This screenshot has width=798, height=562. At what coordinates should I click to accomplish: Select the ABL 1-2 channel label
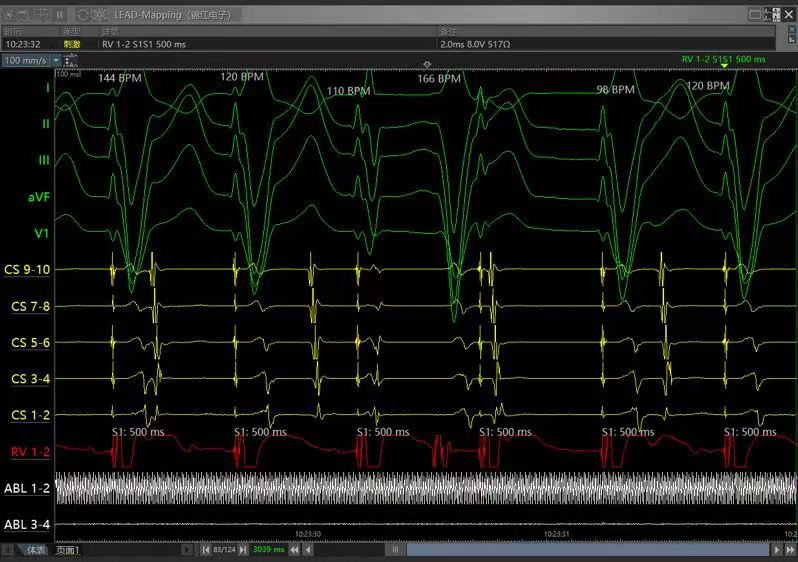[x=27, y=488]
